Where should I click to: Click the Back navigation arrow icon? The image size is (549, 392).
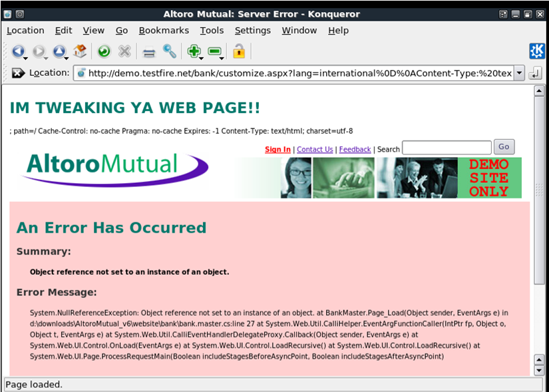[17, 51]
